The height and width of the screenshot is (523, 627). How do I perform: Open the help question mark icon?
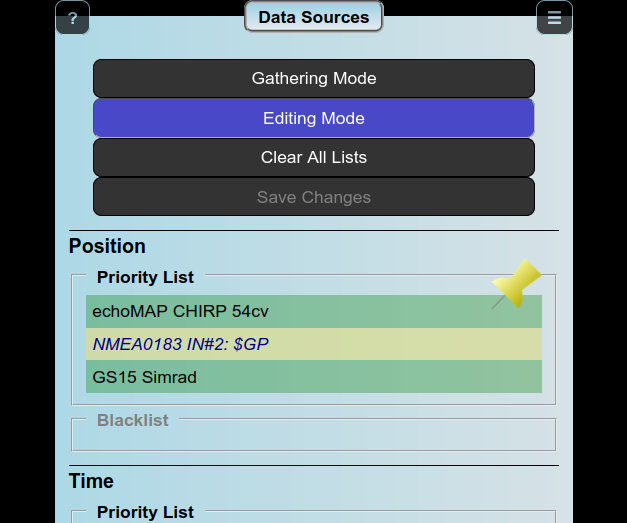[72, 18]
